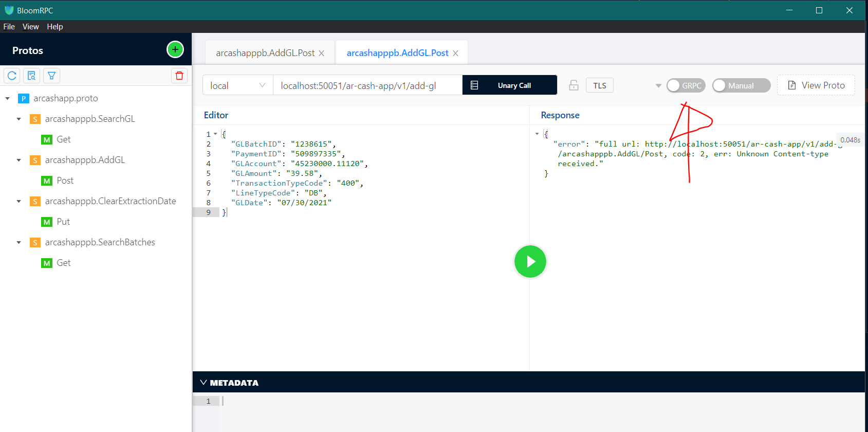This screenshot has height=432, width=868.
Task: Open the File menu
Action: 9,27
